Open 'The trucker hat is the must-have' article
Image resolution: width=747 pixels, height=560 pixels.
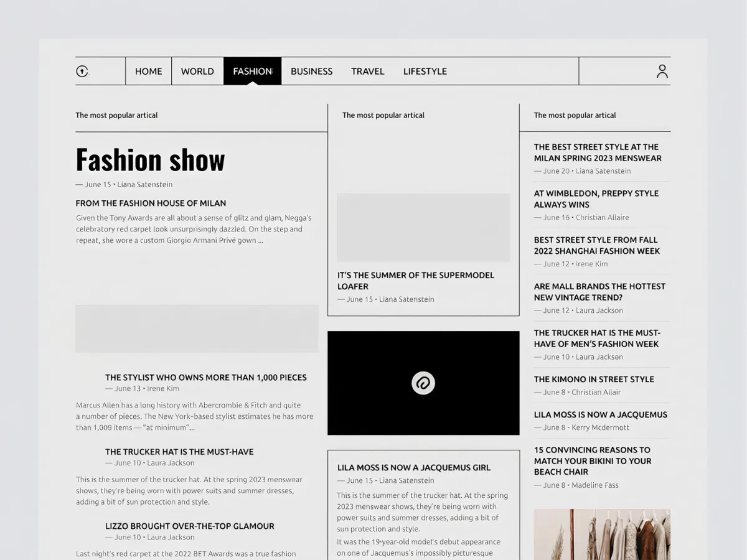tap(179, 452)
